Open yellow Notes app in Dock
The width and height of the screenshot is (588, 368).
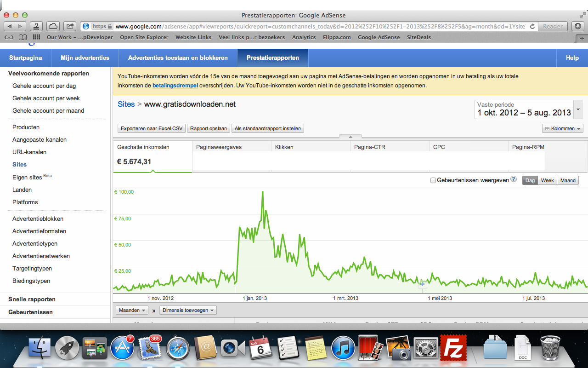(316, 348)
